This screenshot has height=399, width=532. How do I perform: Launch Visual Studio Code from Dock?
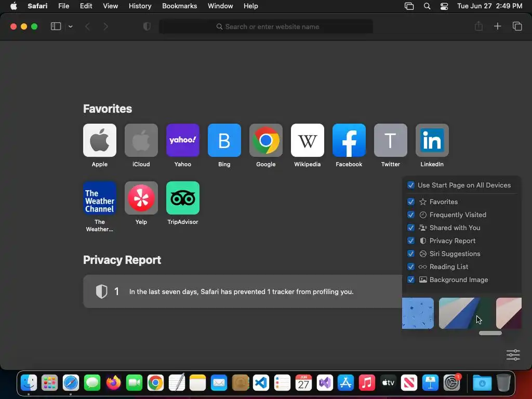pos(261,383)
